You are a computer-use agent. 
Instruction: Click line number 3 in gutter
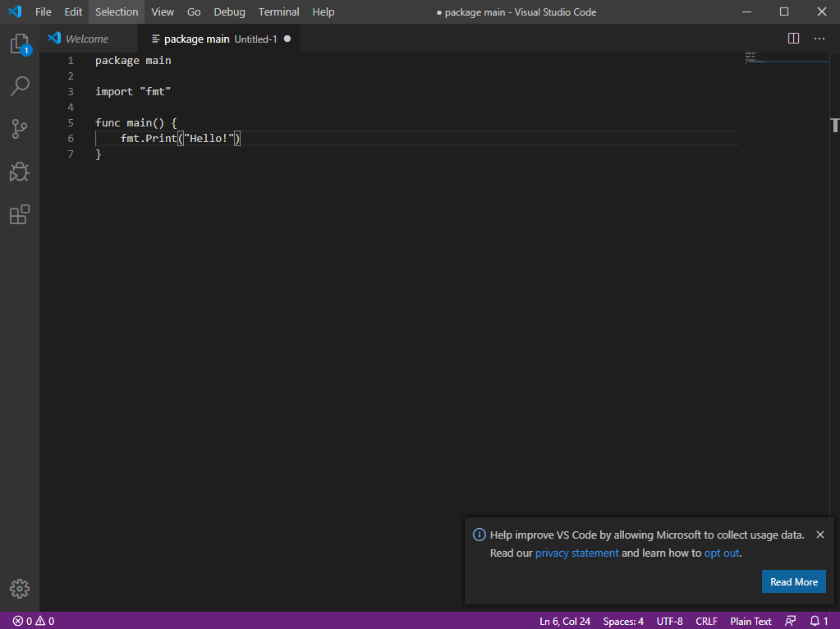pyautogui.click(x=70, y=92)
